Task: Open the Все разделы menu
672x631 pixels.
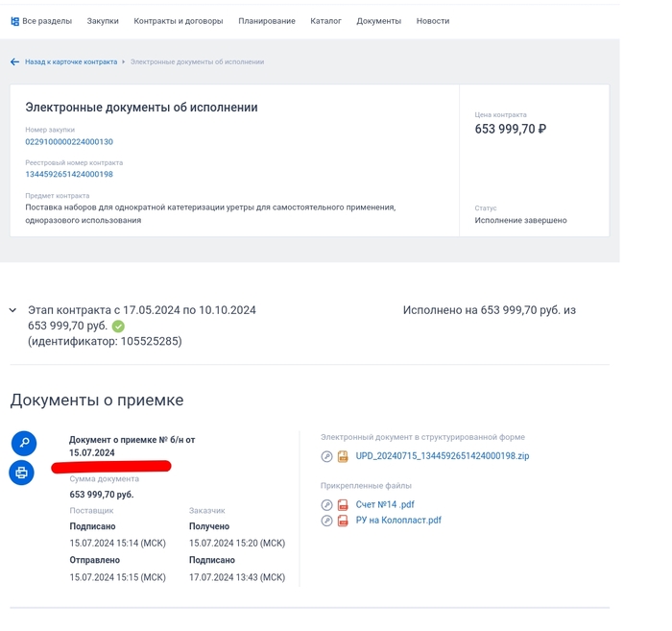Action: coord(40,21)
